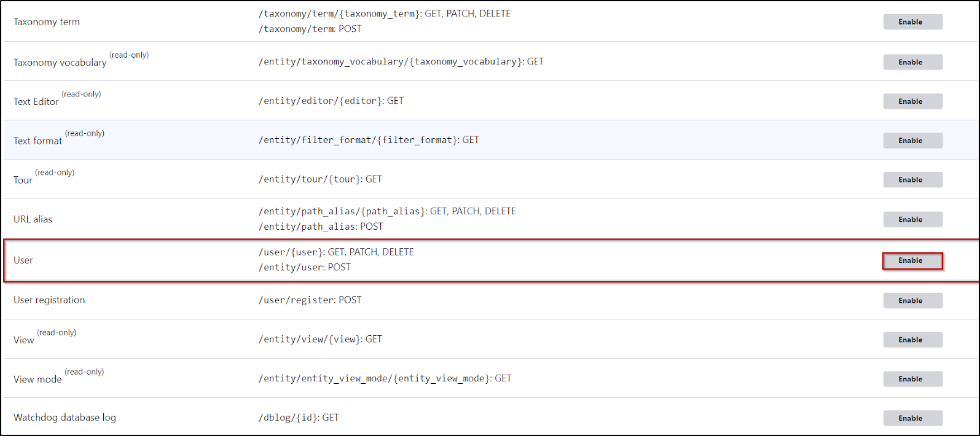
Task: Enable the Taxonomy vocabulary resource
Action: click(912, 62)
